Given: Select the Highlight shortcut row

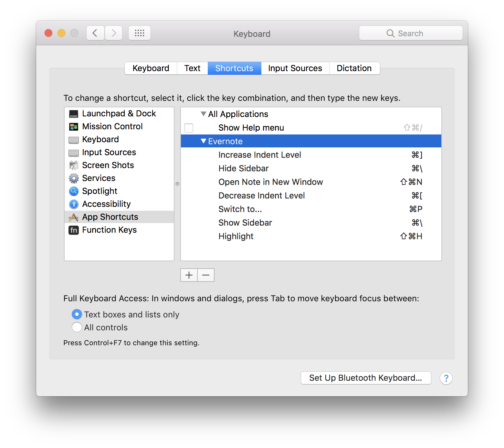Looking at the screenshot, I should point(311,236).
